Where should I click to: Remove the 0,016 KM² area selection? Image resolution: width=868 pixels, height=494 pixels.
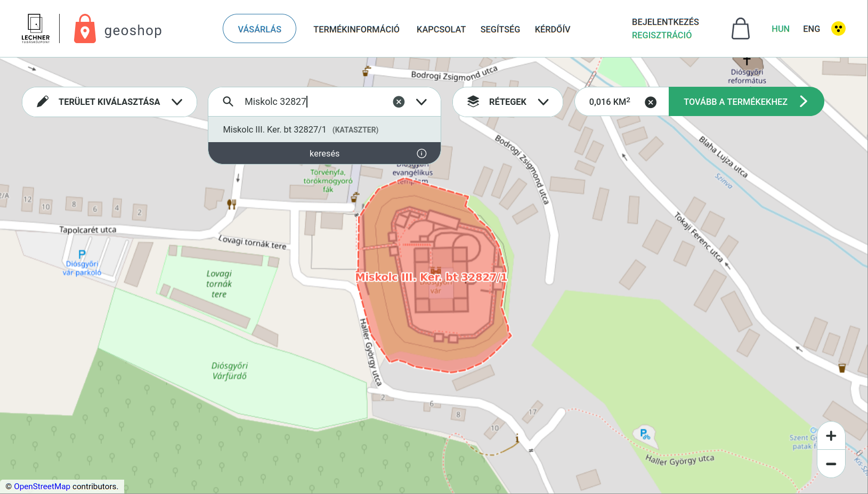(x=651, y=102)
